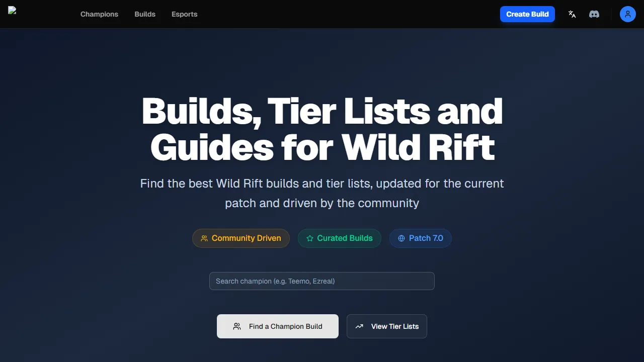The width and height of the screenshot is (644, 362).
Task: Click the star icon on Curated Builds badge
Action: (310, 238)
